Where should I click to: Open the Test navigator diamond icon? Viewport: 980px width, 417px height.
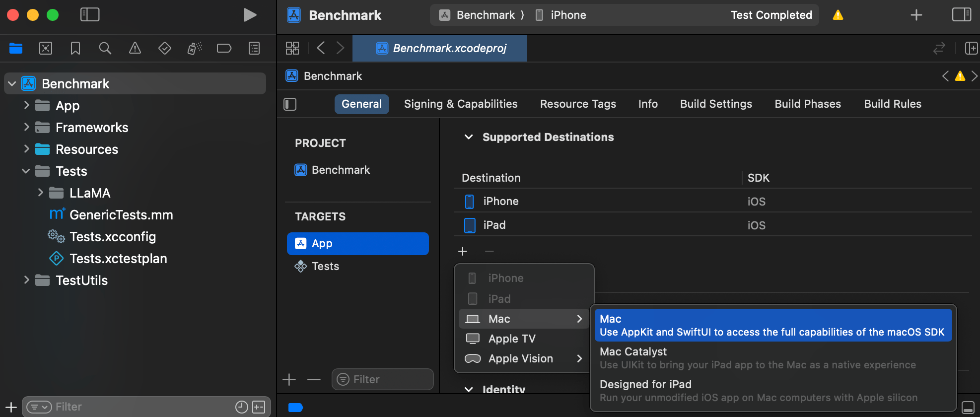[x=164, y=48]
